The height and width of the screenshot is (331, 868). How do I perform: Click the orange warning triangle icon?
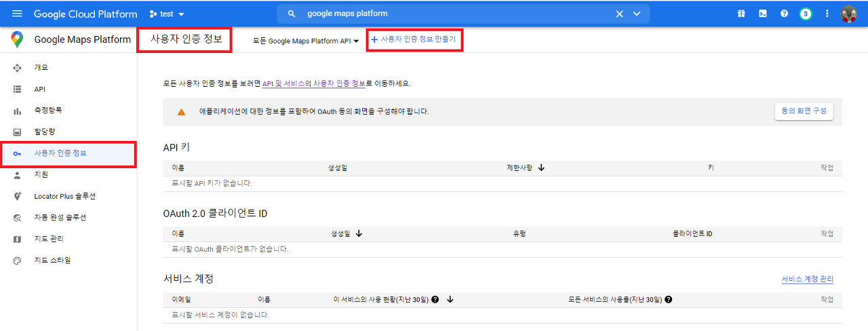click(181, 111)
